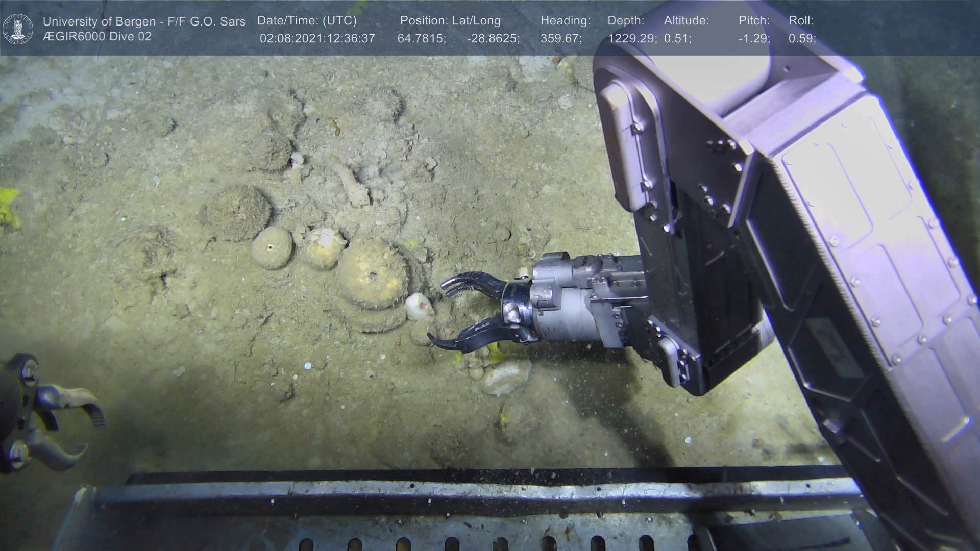The height and width of the screenshot is (551, 980).
Task: Select the depth value 1229.29
Action: tap(632, 38)
